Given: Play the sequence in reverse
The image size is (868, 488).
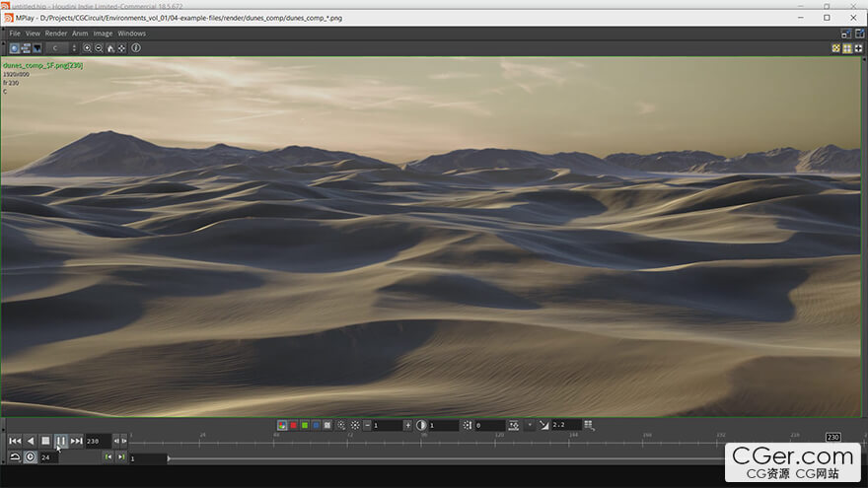Looking at the screenshot, I should (31, 441).
